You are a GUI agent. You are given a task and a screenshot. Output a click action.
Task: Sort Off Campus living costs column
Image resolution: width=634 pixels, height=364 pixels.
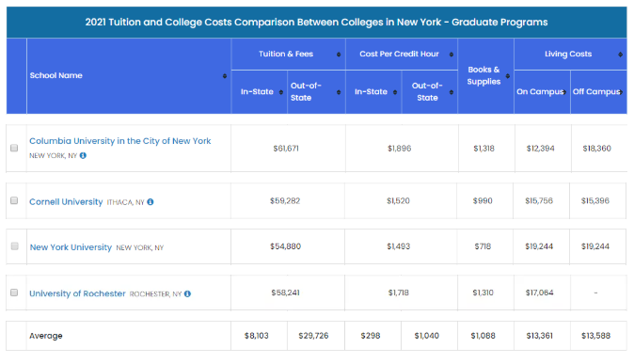(621, 92)
